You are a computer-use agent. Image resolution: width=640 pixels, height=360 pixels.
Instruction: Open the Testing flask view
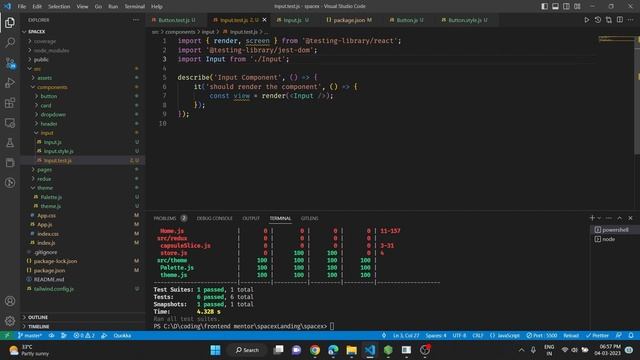(x=10, y=143)
